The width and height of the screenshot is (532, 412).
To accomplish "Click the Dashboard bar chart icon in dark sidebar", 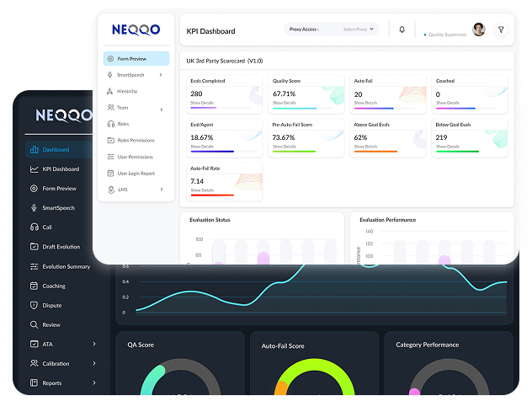I will (x=35, y=149).
